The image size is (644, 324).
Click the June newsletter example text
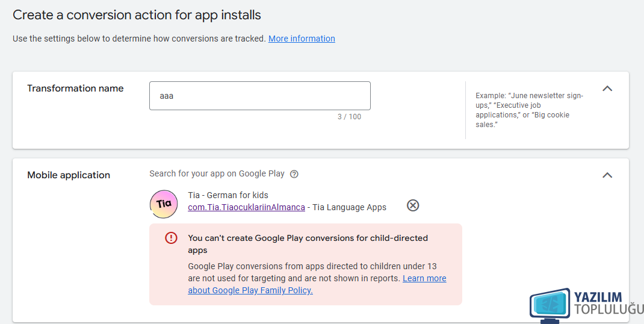530,110
